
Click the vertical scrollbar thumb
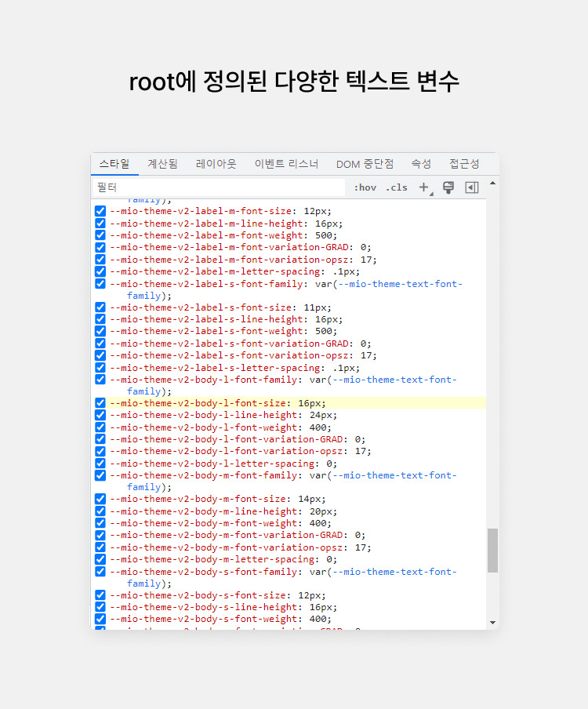(x=492, y=551)
